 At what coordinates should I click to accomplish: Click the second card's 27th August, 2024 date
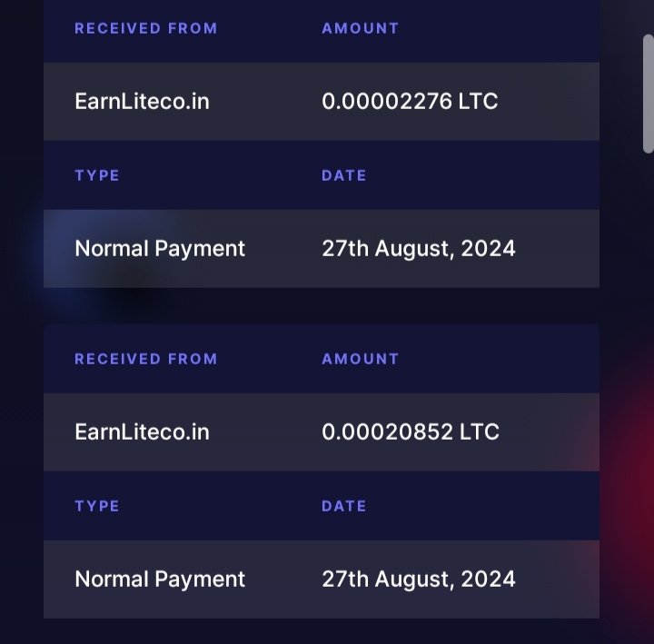click(419, 579)
